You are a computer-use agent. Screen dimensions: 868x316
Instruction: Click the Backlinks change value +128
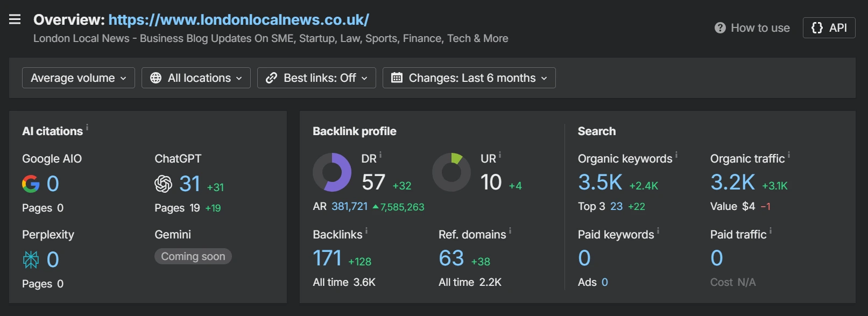click(x=360, y=262)
